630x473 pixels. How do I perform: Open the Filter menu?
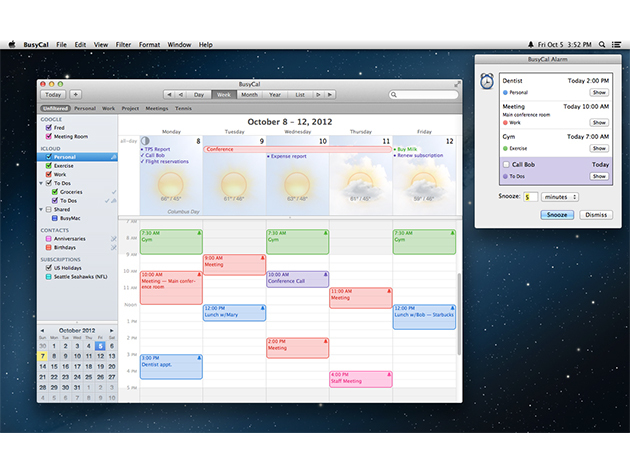123,45
